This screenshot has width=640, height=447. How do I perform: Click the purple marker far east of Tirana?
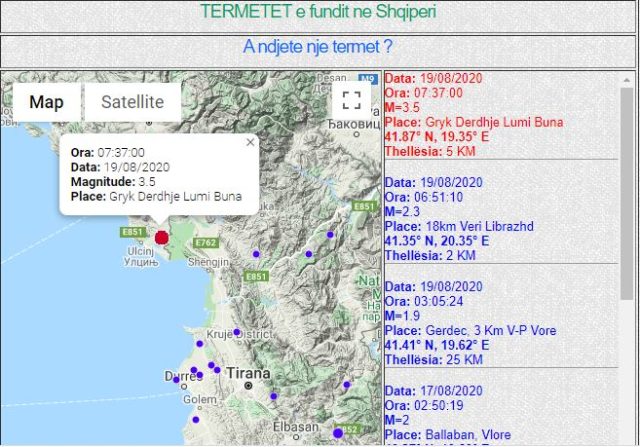(x=347, y=385)
